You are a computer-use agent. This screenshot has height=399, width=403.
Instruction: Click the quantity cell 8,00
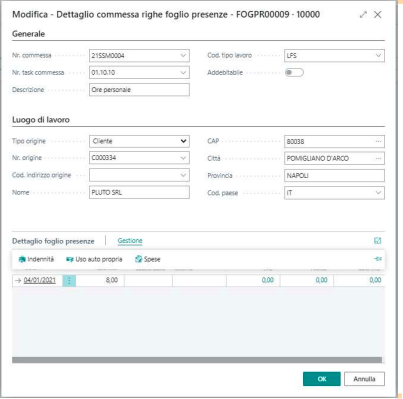[100, 280]
